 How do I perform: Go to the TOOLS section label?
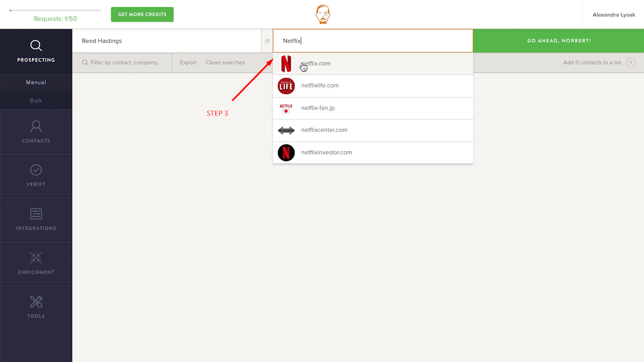point(36,316)
